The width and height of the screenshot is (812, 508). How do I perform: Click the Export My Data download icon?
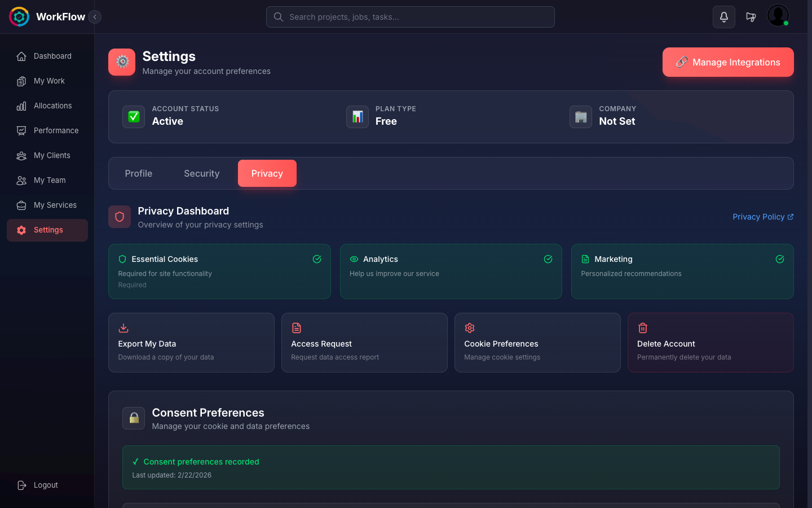[x=123, y=327]
